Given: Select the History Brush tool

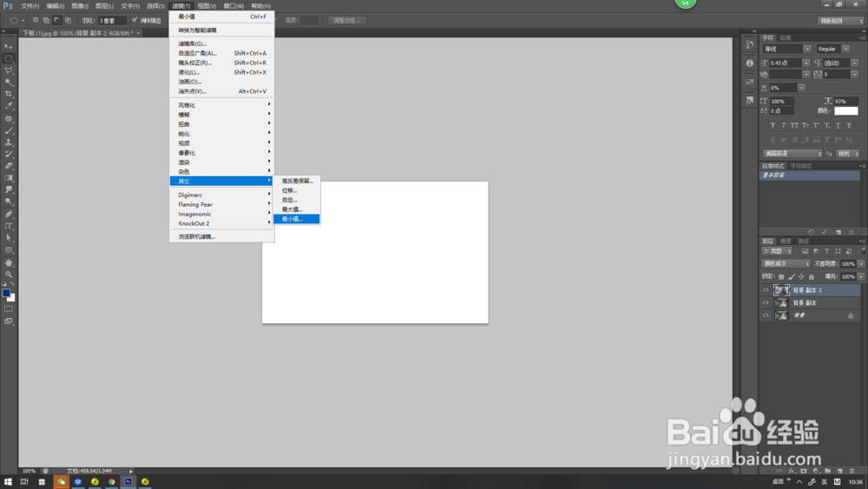Looking at the screenshot, I should [9, 154].
